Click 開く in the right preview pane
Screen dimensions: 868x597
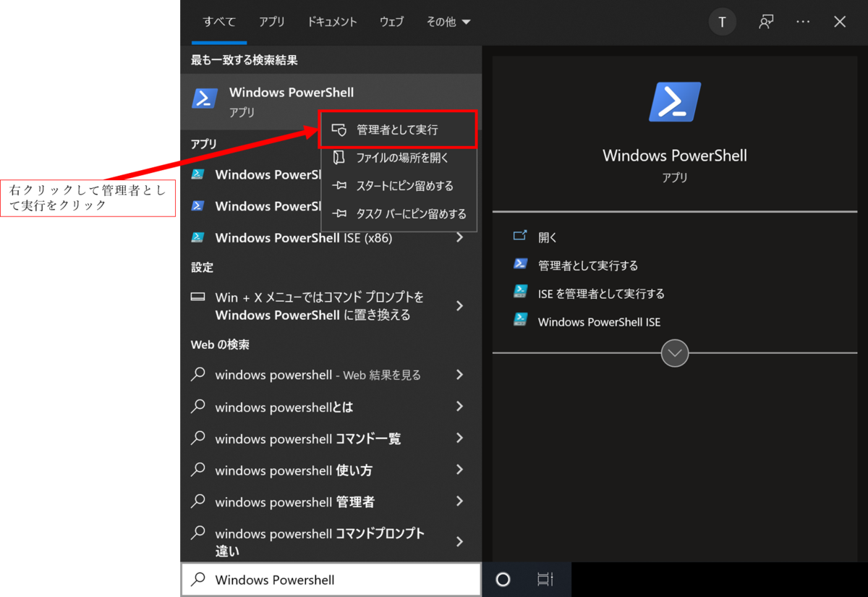click(548, 237)
